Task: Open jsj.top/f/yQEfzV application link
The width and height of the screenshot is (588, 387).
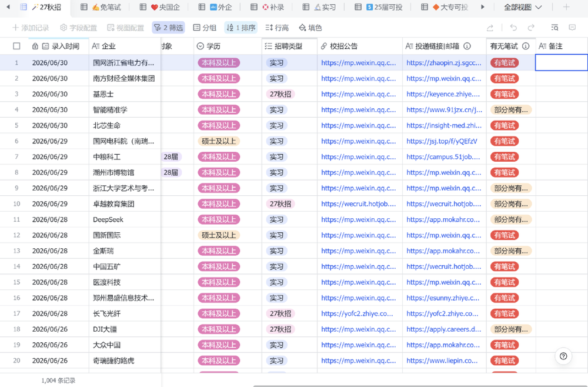Action: [442, 141]
